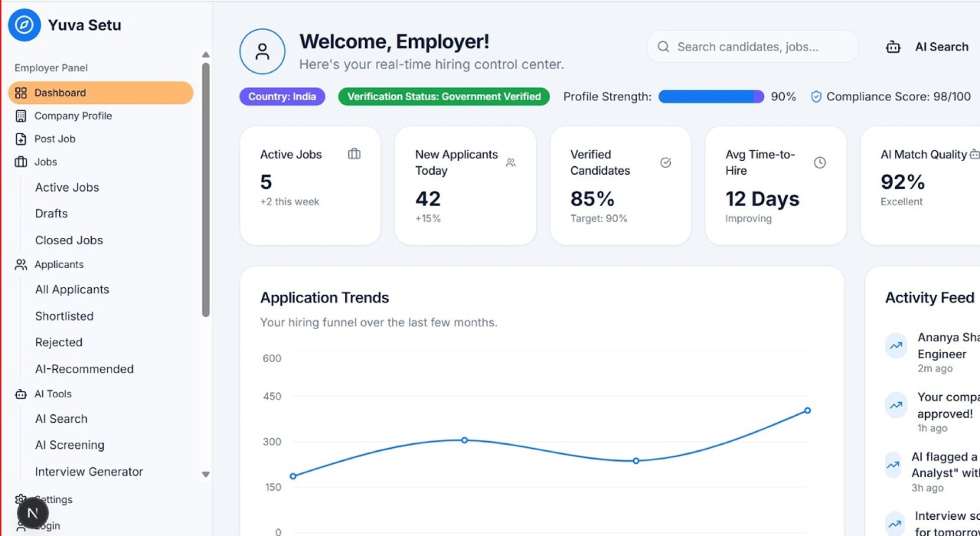The width and height of the screenshot is (980, 536).
Task: Click the checkmark icon on Verified Candidates card
Action: [665, 162]
